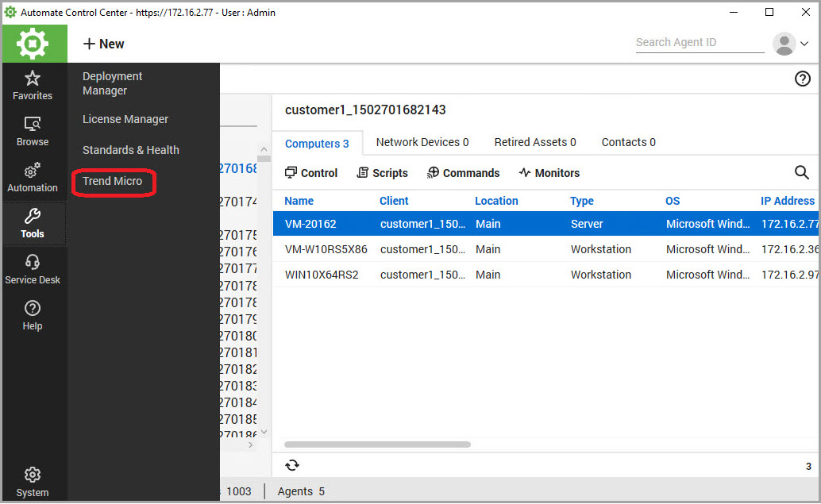Screen dimensions: 821x504
Task: Open the System settings gear
Action: (x=33, y=482)
